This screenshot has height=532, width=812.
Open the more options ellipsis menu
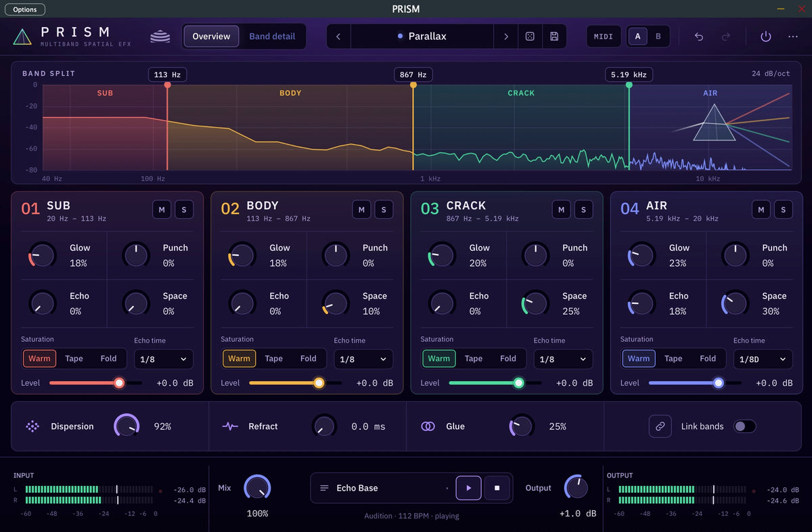[793, 37]
